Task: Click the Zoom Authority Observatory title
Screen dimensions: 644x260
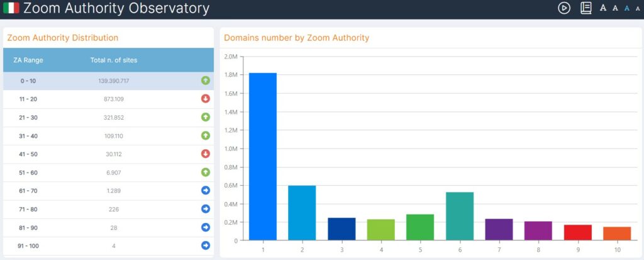Action: coord(116,9)
